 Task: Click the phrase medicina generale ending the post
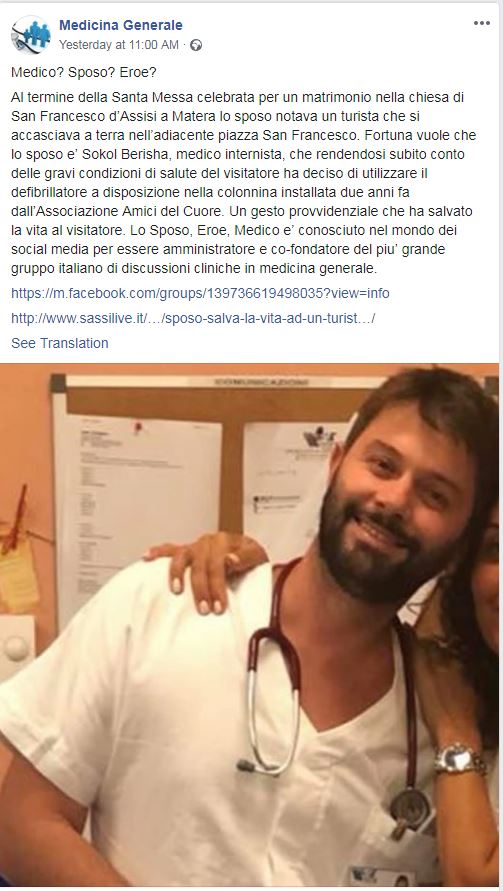318,268
